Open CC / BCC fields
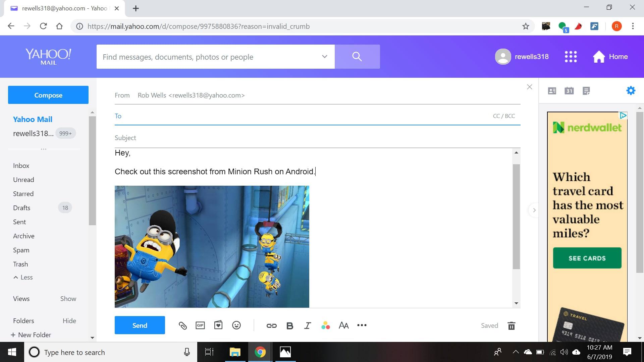The height and width of the screenshot is (362, 644). coord(504,116)
